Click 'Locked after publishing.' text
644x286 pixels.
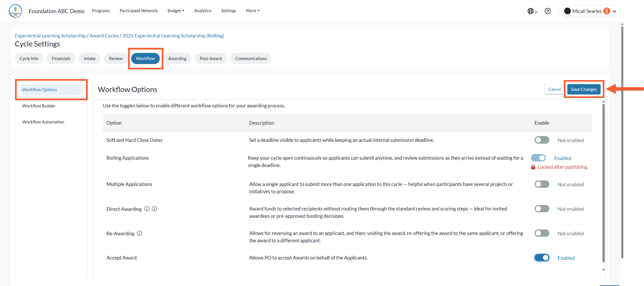pyautogui.click(x=563, y=167)
